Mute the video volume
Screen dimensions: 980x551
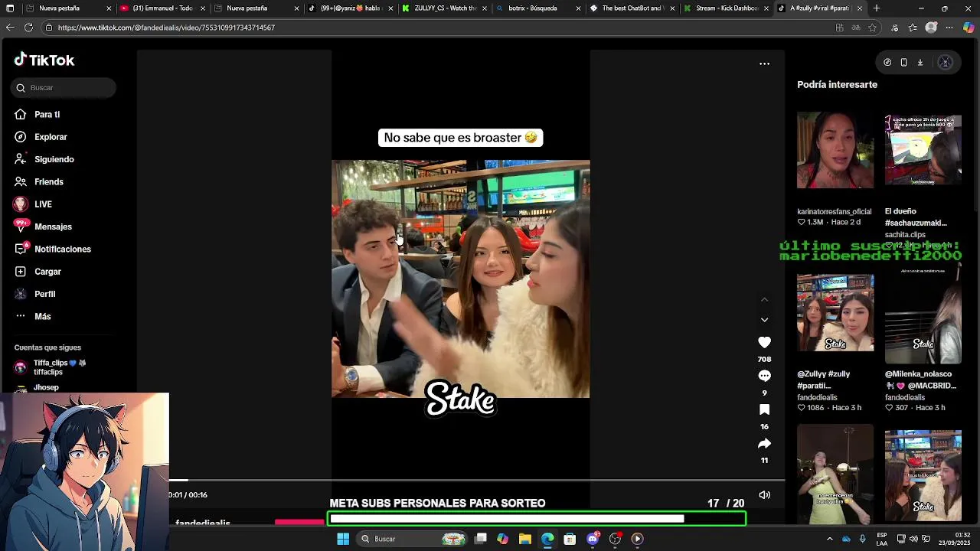(x=764, y=495)
